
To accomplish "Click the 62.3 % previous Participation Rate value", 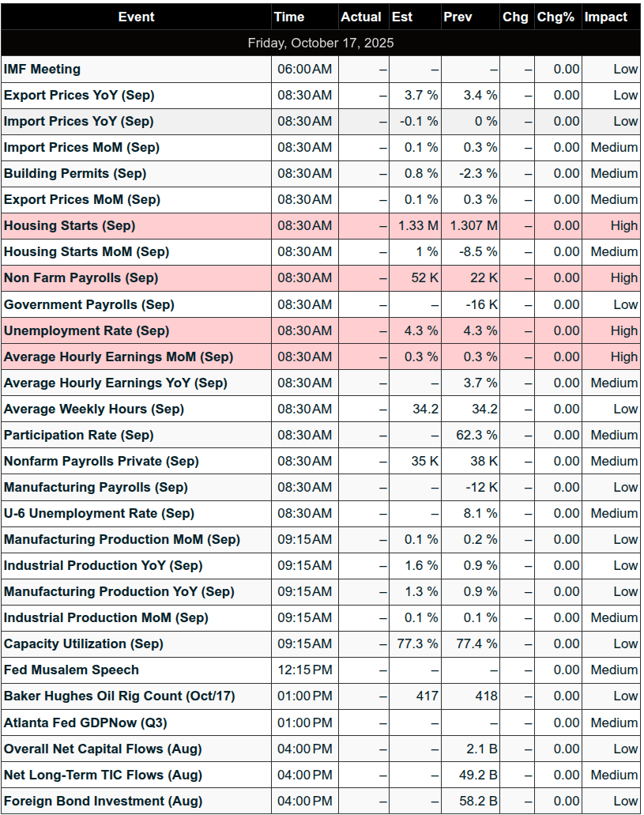I will click(476, 436).
